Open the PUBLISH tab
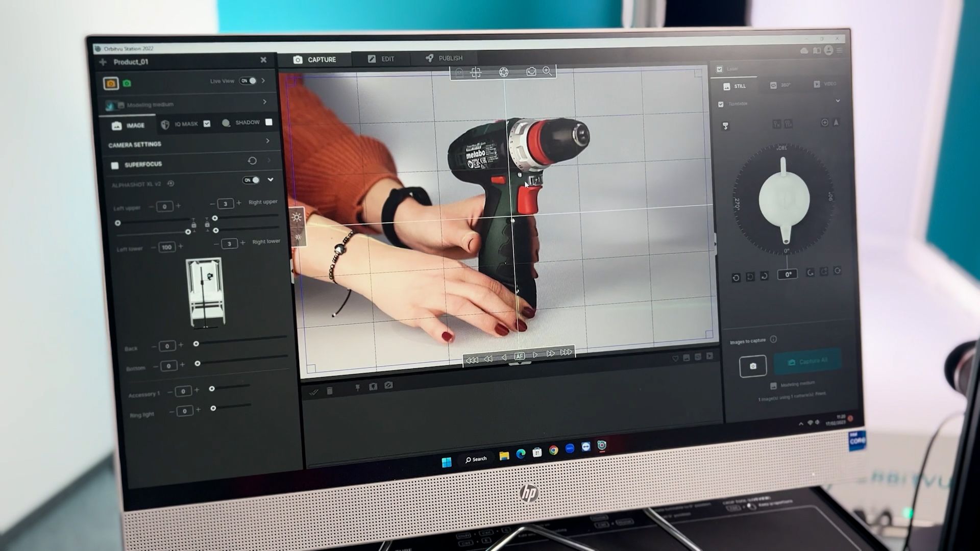The image size is (980, 551). pos(444,58)
